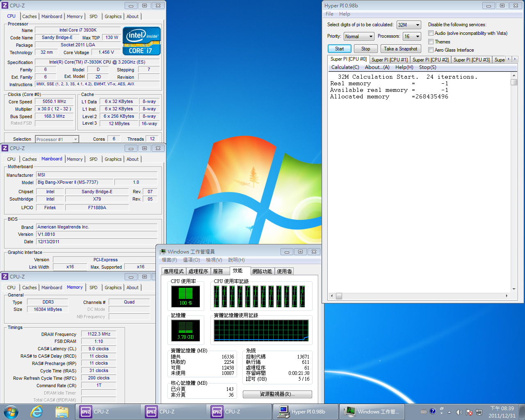Open the Windows Start menu orb

pos(11,411)
